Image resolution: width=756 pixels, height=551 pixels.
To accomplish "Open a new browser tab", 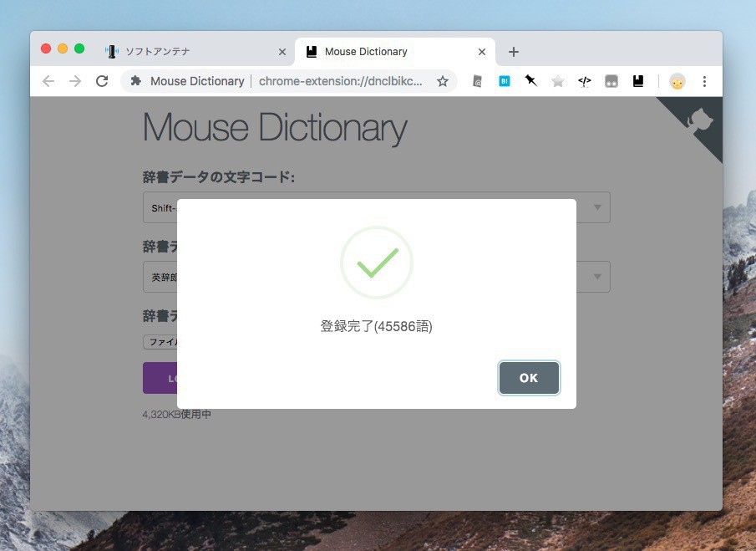I will click(514, 52).
